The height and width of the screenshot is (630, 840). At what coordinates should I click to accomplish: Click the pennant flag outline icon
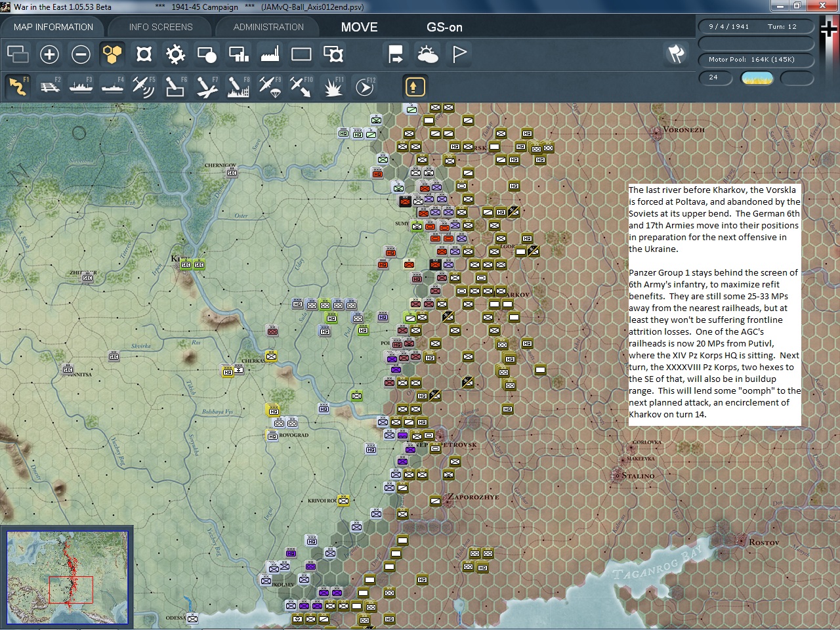click(x=459, y=54)
